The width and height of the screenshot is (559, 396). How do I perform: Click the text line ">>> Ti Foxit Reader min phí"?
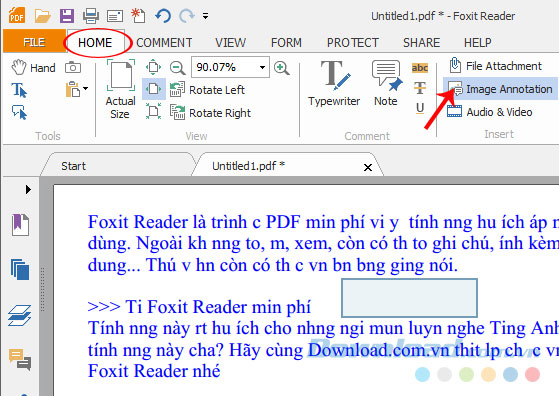[199, 307]
